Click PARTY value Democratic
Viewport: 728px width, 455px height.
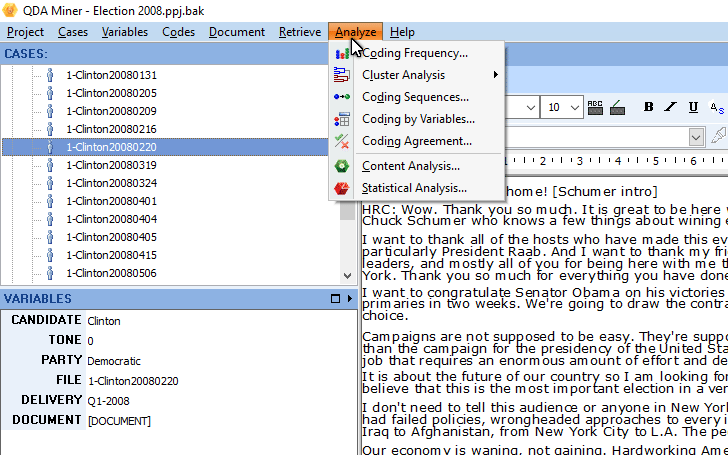click(114, 361)
